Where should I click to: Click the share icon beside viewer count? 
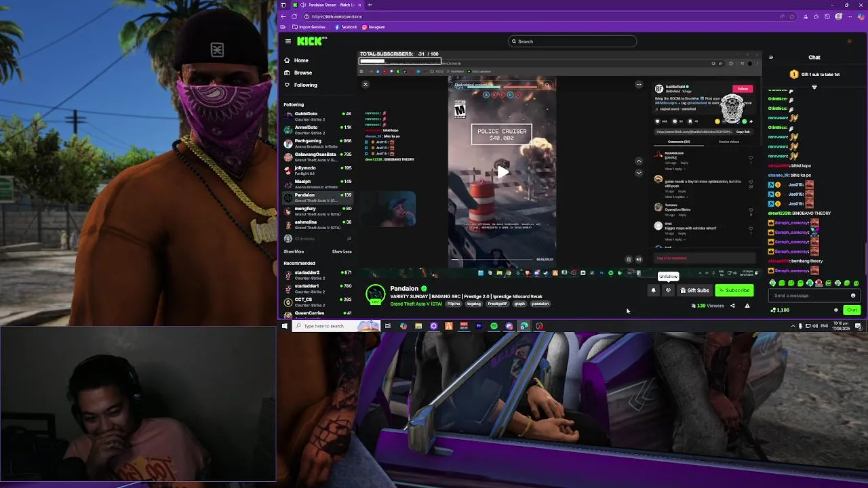[x=732, y=306]
